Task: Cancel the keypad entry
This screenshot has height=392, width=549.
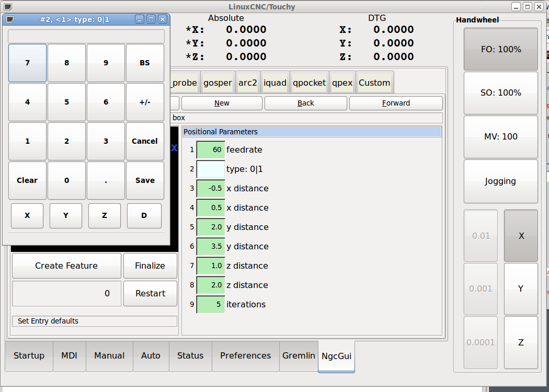Action: 145,142
